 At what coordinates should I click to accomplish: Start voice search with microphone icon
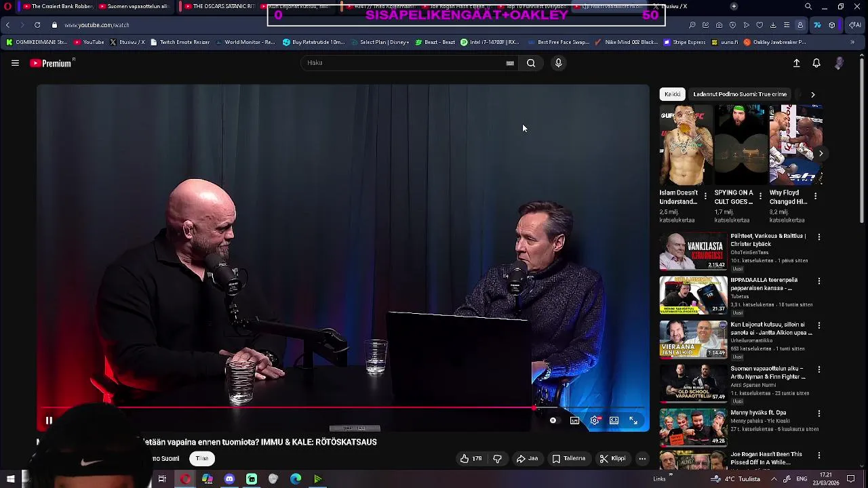pos(558,63)
